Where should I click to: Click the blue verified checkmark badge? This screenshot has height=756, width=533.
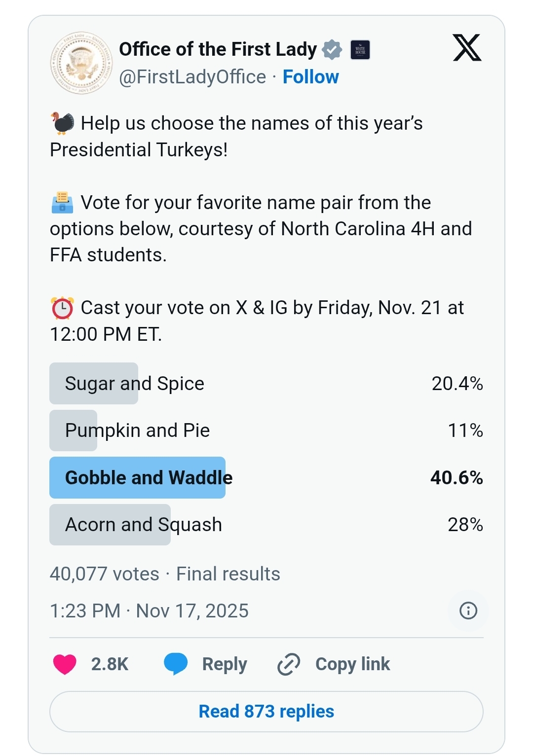(x=332, y=50)
